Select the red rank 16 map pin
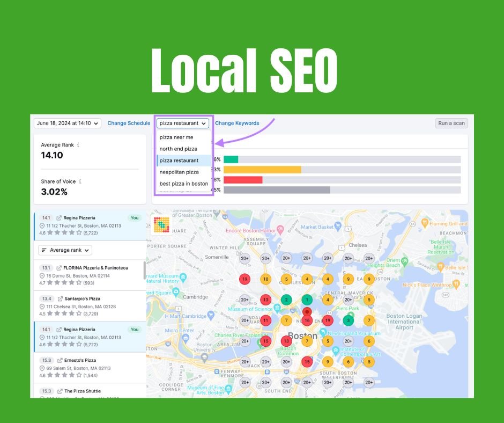Viewport: 504px width, 423px height. pyautogui.click(x=307, y=320)
